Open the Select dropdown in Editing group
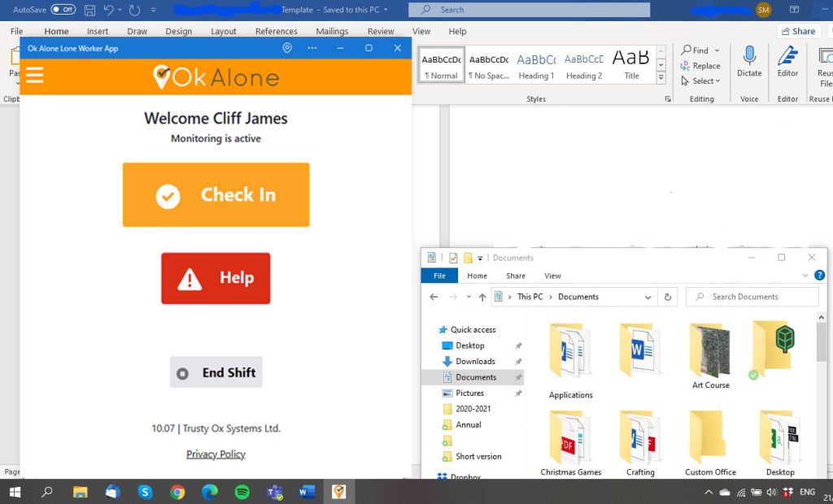Screen dimensions: 833x504 coord(700,80)
